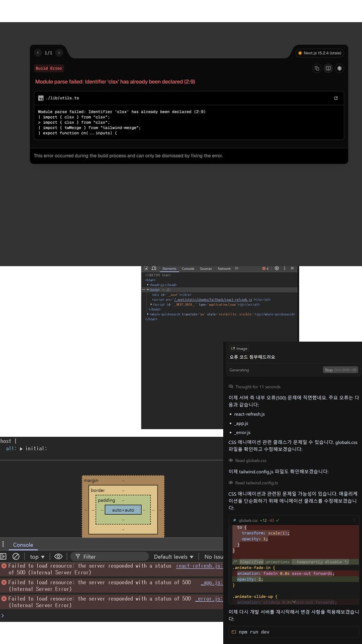This screenshot has width=362, height=644.
Task: Click the npm run dev command block
Action: (293, 632)
